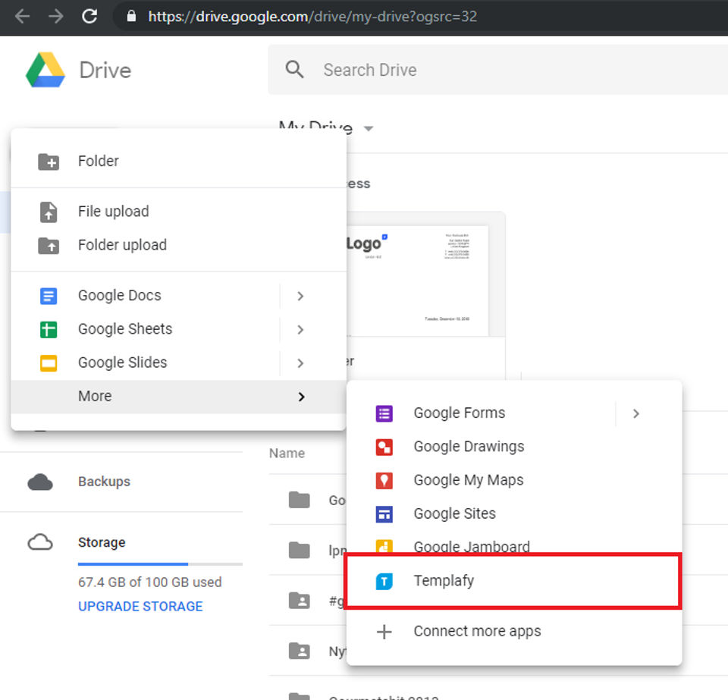Click the UPGRADE STORAGE link
728x700 pixels.
[x=140, y=606]
